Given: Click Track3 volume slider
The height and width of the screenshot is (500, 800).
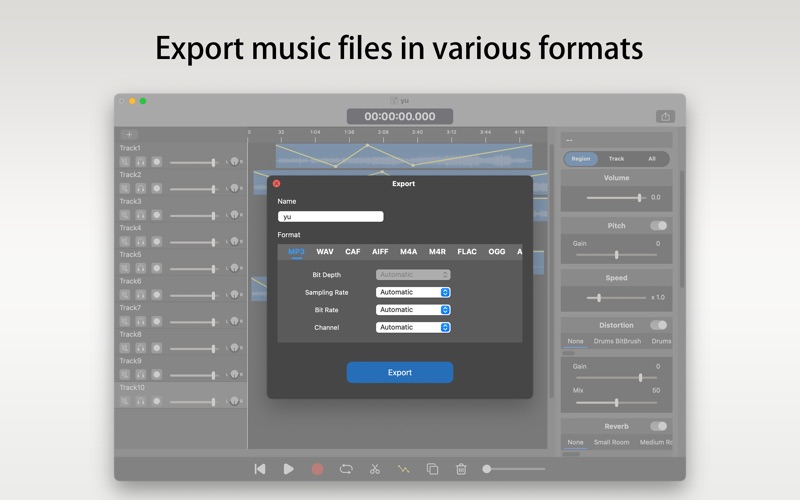Looking at the screenshot, I should point(193,216).
